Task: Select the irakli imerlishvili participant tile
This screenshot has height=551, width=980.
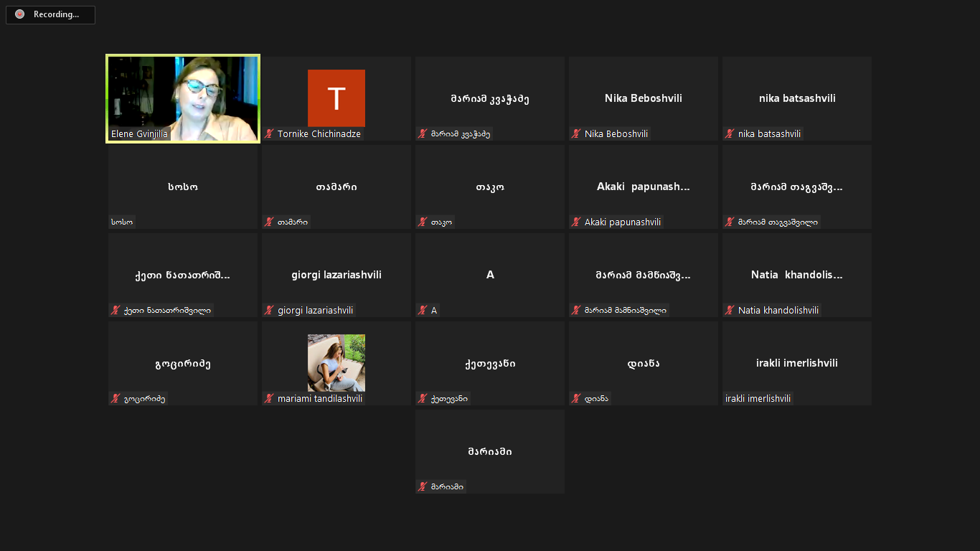Action: 796,363
